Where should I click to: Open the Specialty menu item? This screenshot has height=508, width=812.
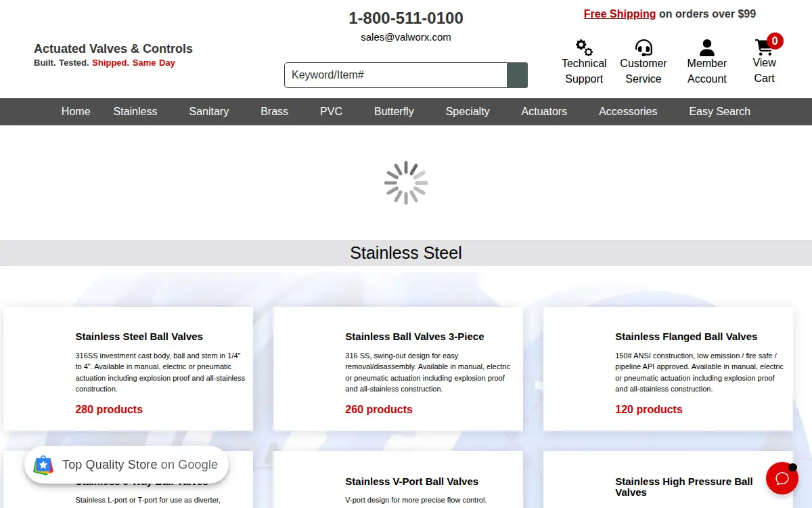coord(468,112)
